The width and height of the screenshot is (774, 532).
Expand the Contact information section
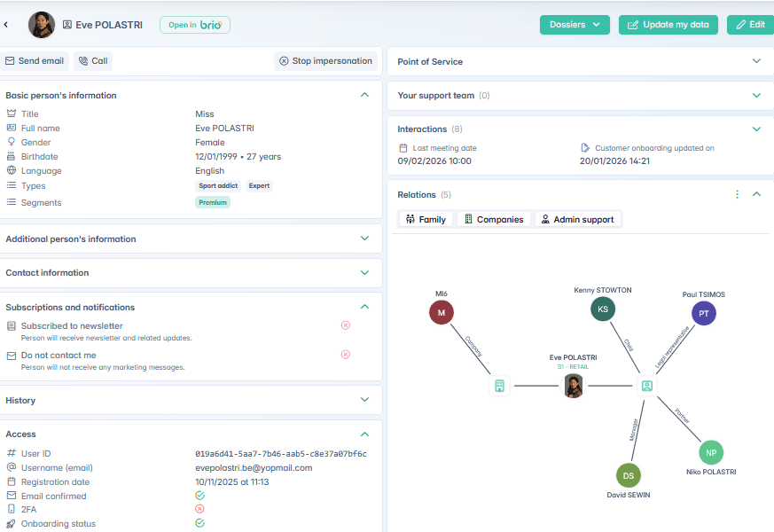[x=364, y=273]
